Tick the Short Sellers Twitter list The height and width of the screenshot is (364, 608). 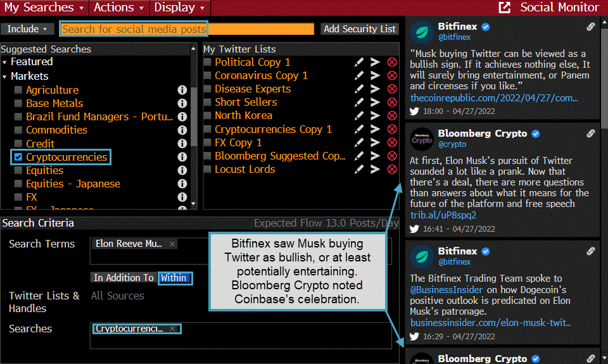click(x=208, y=102)
